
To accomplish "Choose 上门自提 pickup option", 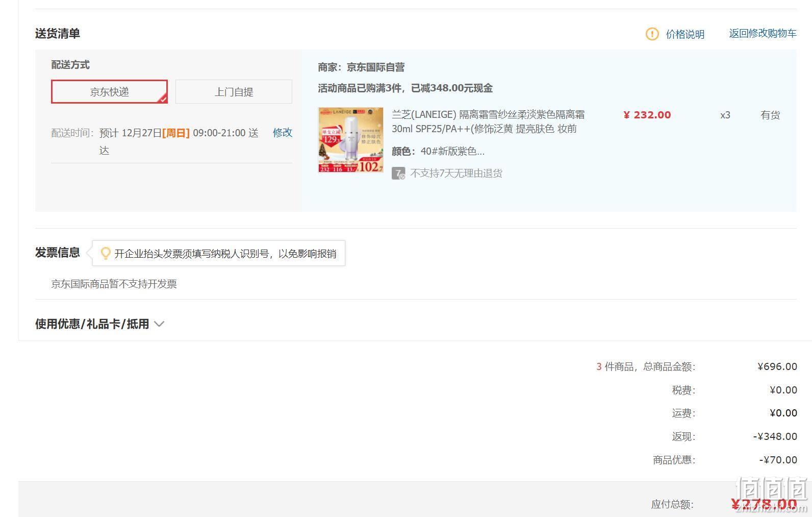I will (234, 92).
